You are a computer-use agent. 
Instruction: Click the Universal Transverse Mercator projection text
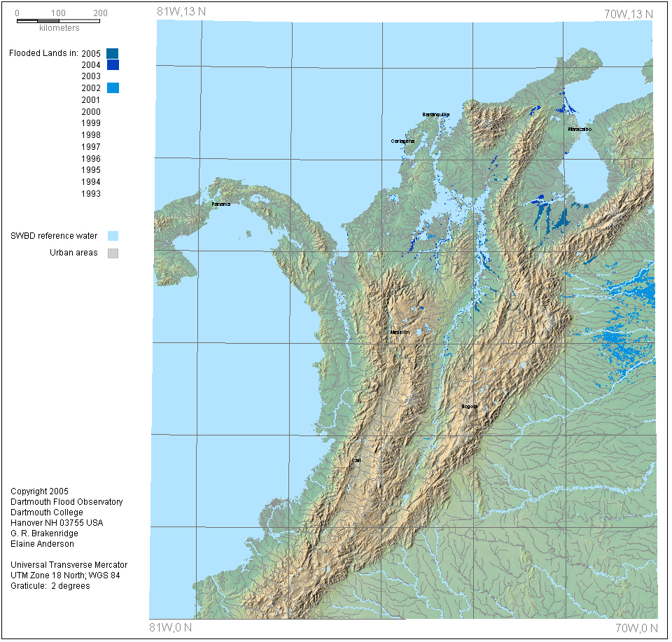pos(69,565)
